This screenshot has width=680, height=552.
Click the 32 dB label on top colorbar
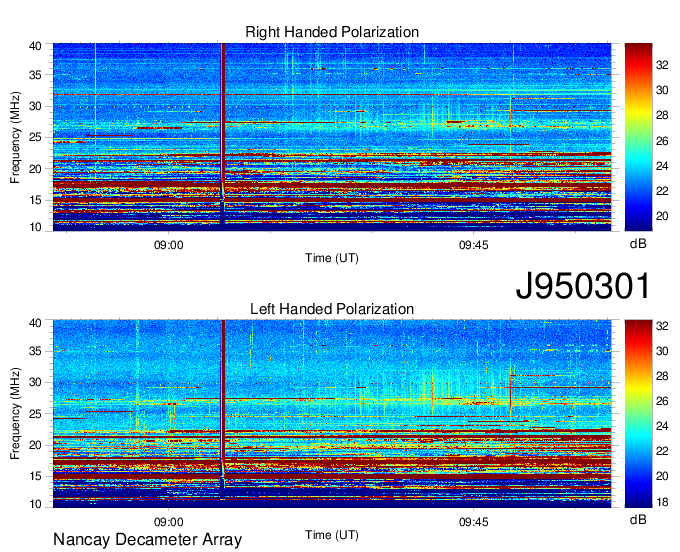662,65
